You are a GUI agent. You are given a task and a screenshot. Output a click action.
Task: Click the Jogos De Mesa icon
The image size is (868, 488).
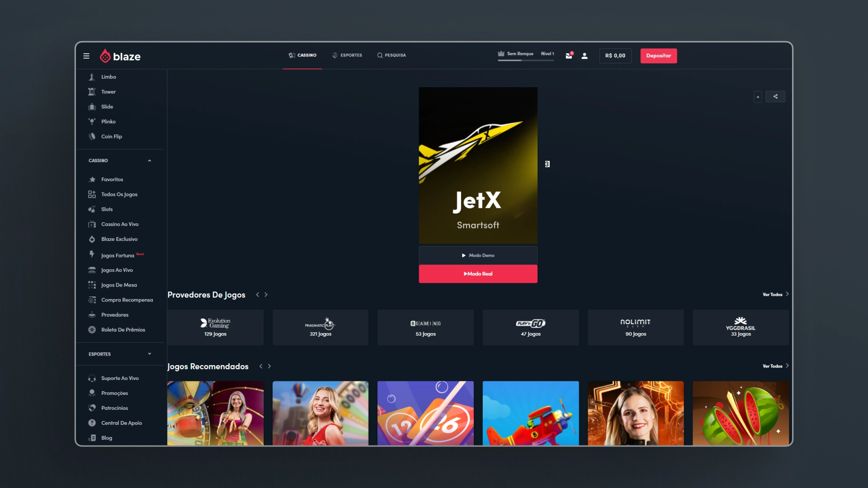coord(92,285)
